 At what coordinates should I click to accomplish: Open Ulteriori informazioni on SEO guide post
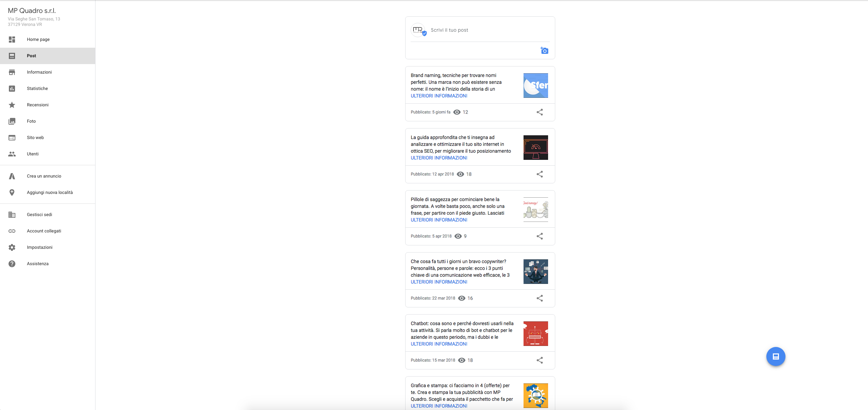click(439, 158)
